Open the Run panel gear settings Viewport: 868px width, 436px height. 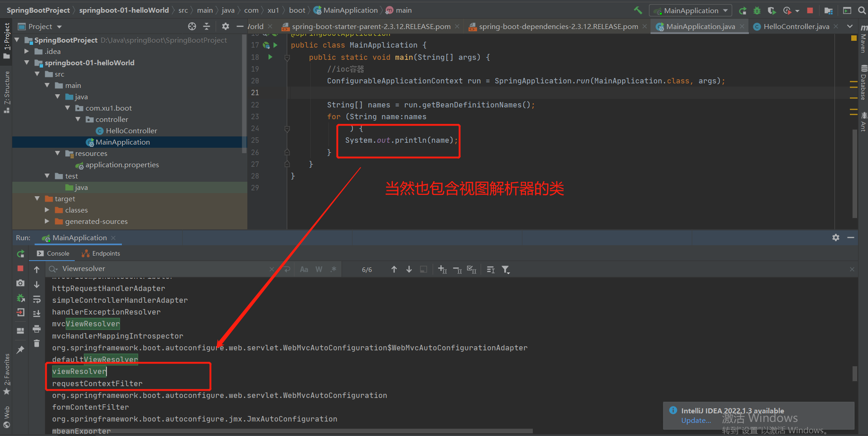[836, 237]
